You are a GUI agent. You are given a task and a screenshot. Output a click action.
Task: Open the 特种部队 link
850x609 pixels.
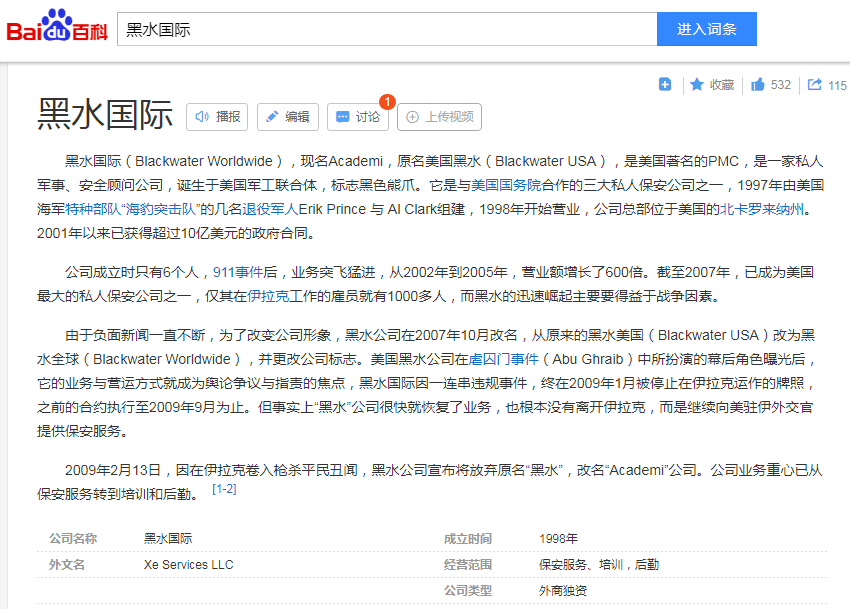[93, 209]
